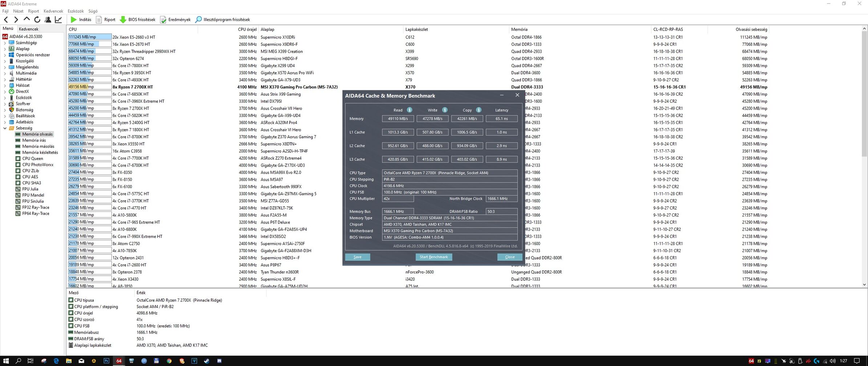Sort by the CL-RCD-RP-RAS column header
Image resolution: width=868 pixels, height=366 pixels.
pyautogui.click(x=680, y=29)
